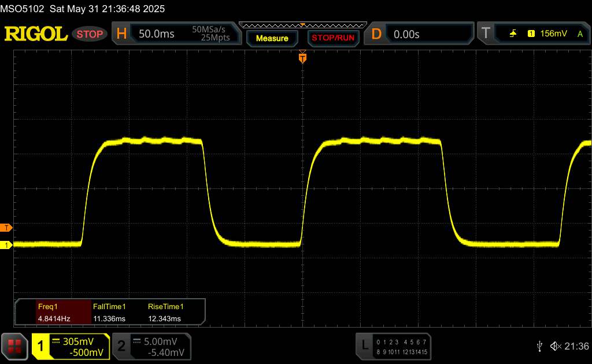
Task: Click the RIGOL logo
Action: (x=36, y=34)
